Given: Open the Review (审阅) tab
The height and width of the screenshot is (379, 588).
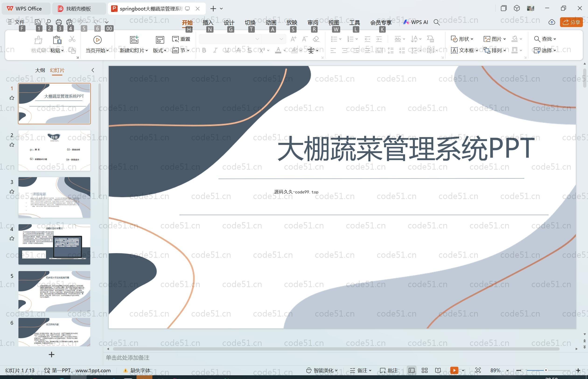Looking at the screenshot, I should (313, 22).
